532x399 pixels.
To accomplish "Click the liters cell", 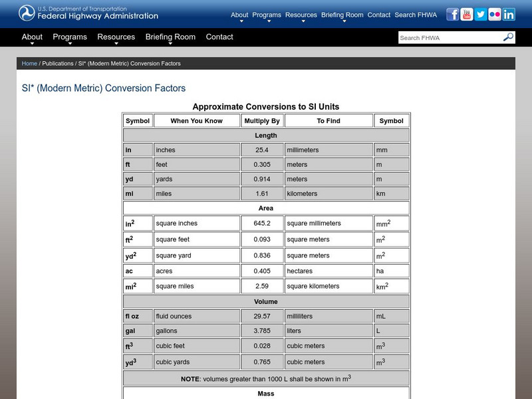I will 329,331.
